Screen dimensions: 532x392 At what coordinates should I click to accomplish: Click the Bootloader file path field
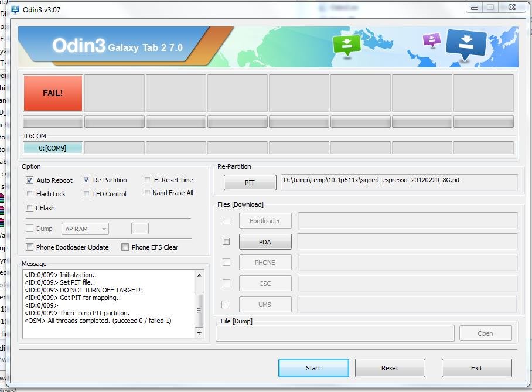tap(407, 220)
